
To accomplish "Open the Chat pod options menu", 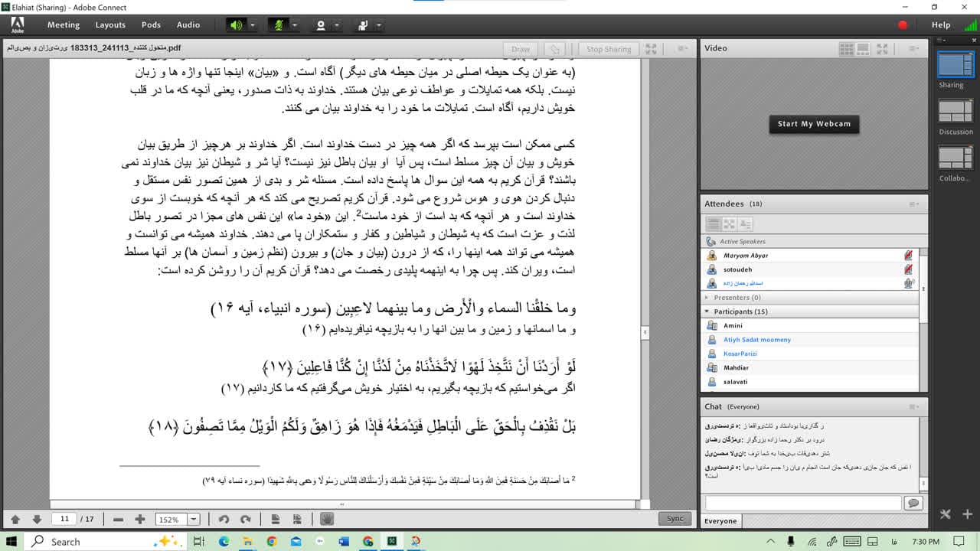I will click(x=913, y=407).
